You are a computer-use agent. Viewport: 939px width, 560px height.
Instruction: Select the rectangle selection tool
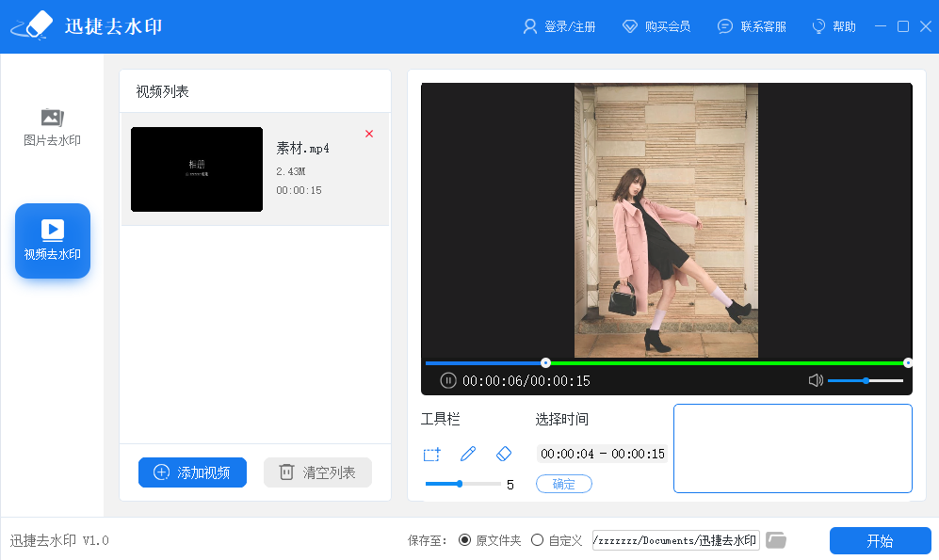[431, 454]
